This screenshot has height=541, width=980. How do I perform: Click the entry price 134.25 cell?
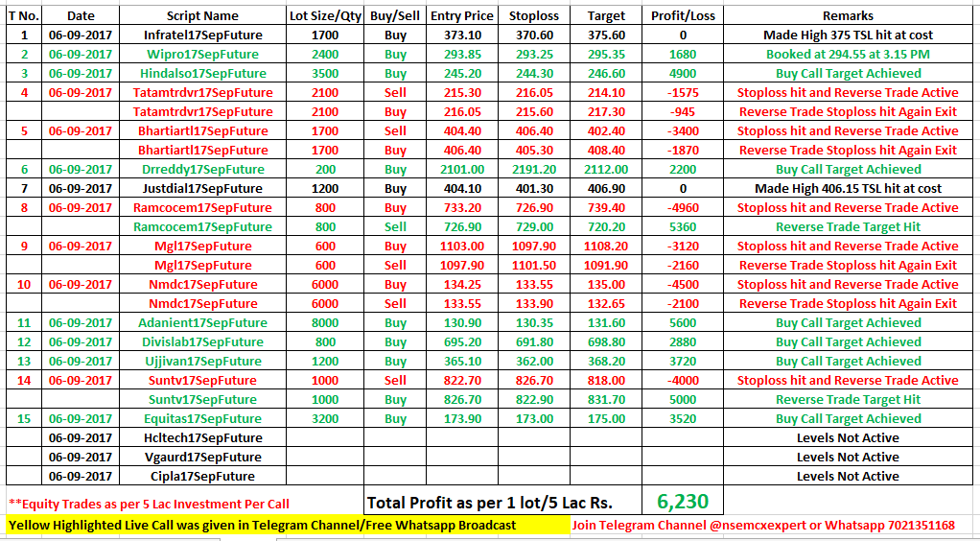[462, 285]
